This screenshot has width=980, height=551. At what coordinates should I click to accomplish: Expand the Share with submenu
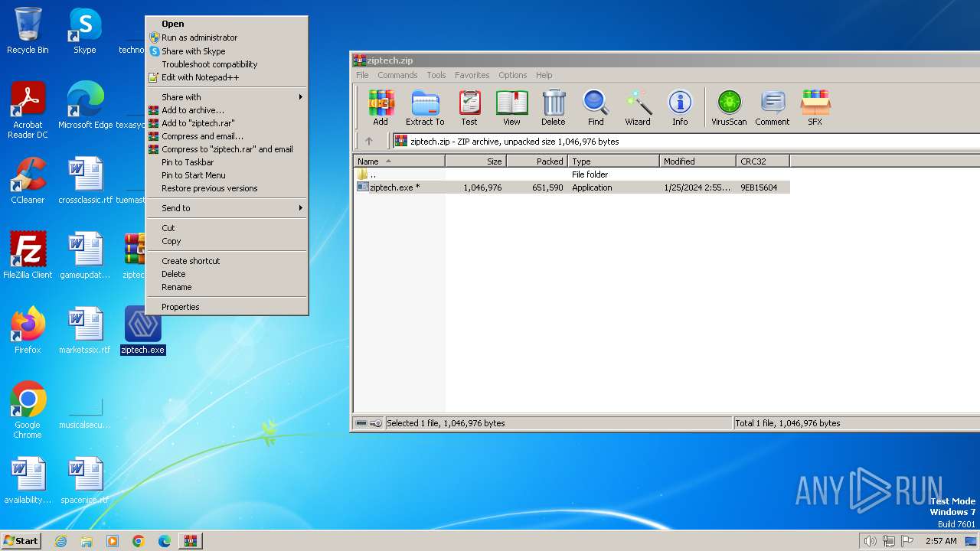pos(227,97)
